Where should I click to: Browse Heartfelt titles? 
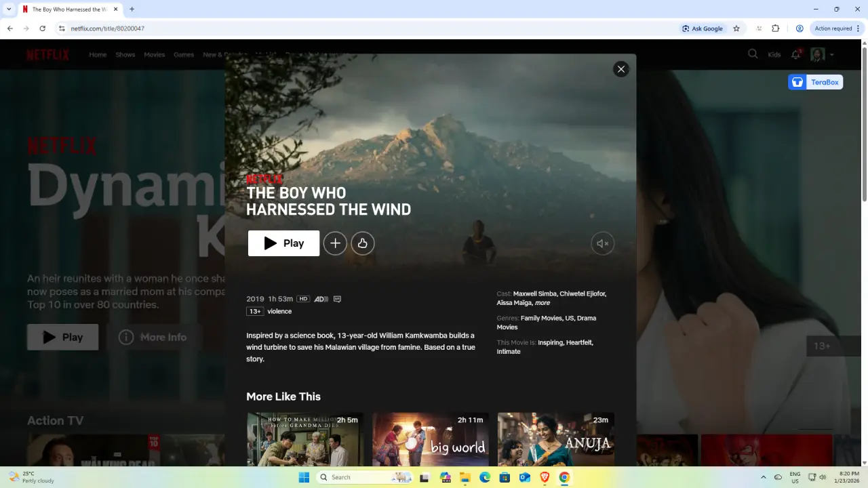point(580,342)
